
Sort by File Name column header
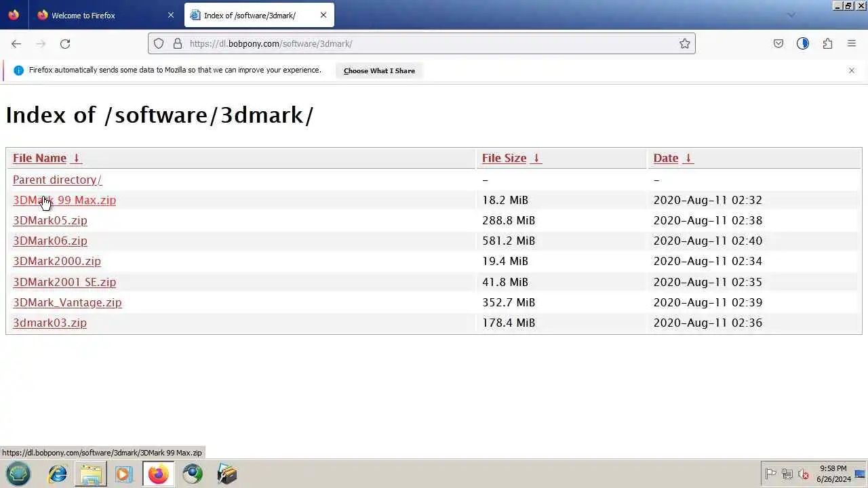[x=39, y=158]
